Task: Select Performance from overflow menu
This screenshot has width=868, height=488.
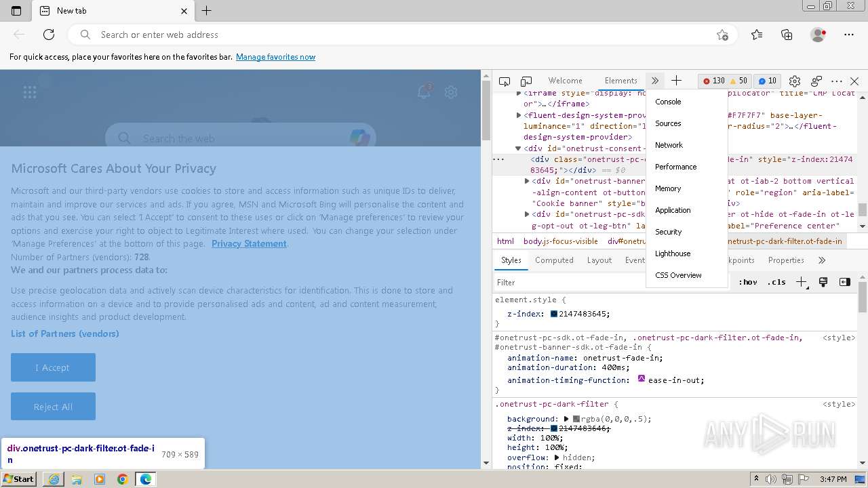Action: click(687, 167)
